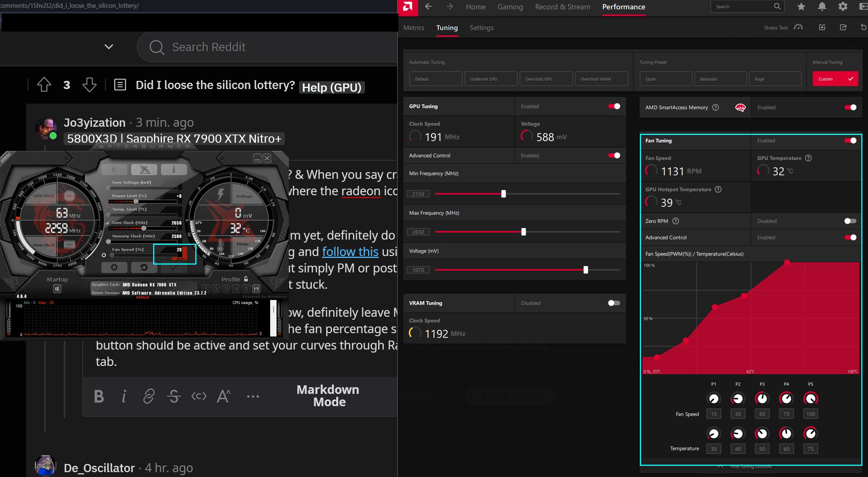Enable the VRAM Tuning toggle
This screenshot has height=477, width=868.
click(x=614, y=303)
